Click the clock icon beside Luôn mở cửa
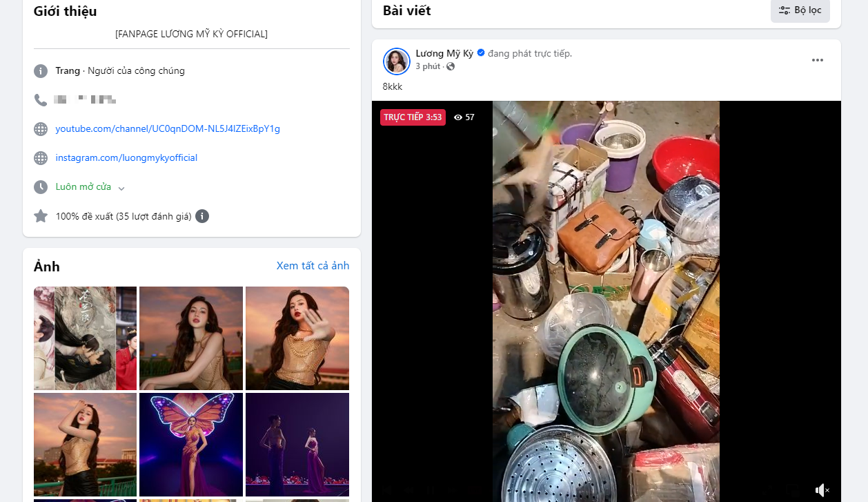This screenshot has height=502, width=868. click(x=41, y=187)
